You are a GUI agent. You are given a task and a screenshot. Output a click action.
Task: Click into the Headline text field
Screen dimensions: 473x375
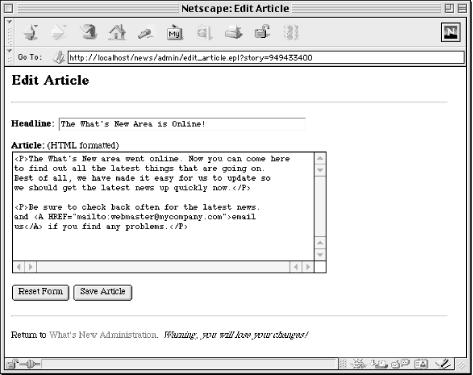click(182, 124)
